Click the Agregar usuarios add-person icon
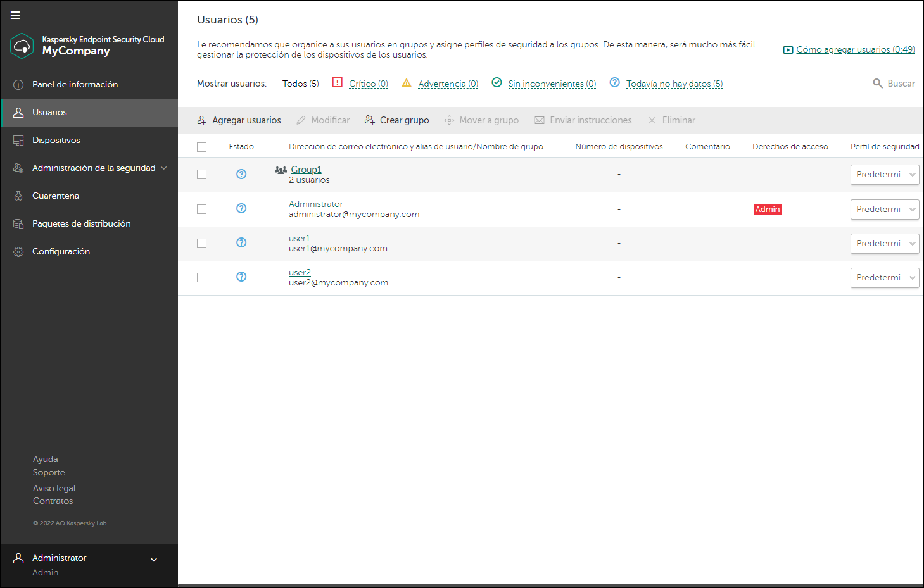This screenshot has height=588, width=924. click(201, 120)
